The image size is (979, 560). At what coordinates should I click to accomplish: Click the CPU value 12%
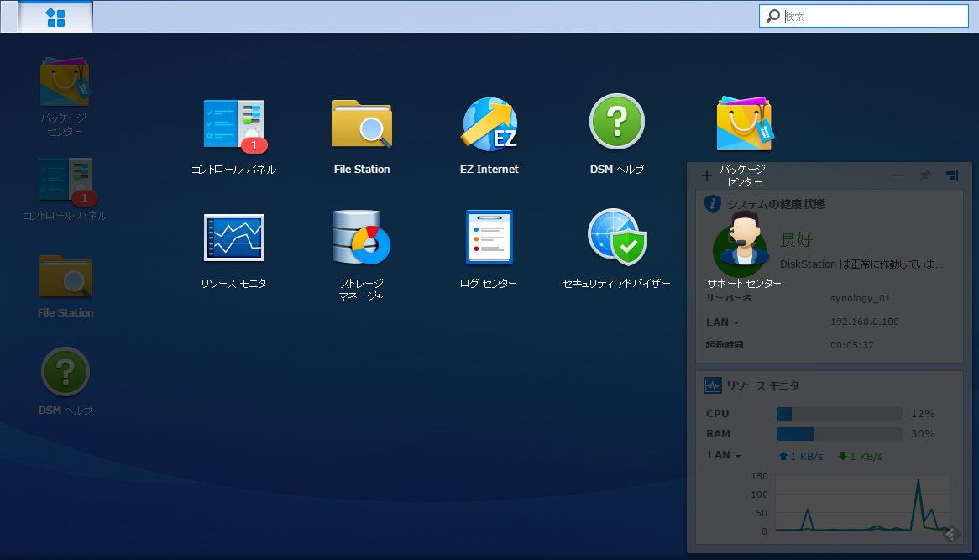pyautogui.click(x=923, y=413)
